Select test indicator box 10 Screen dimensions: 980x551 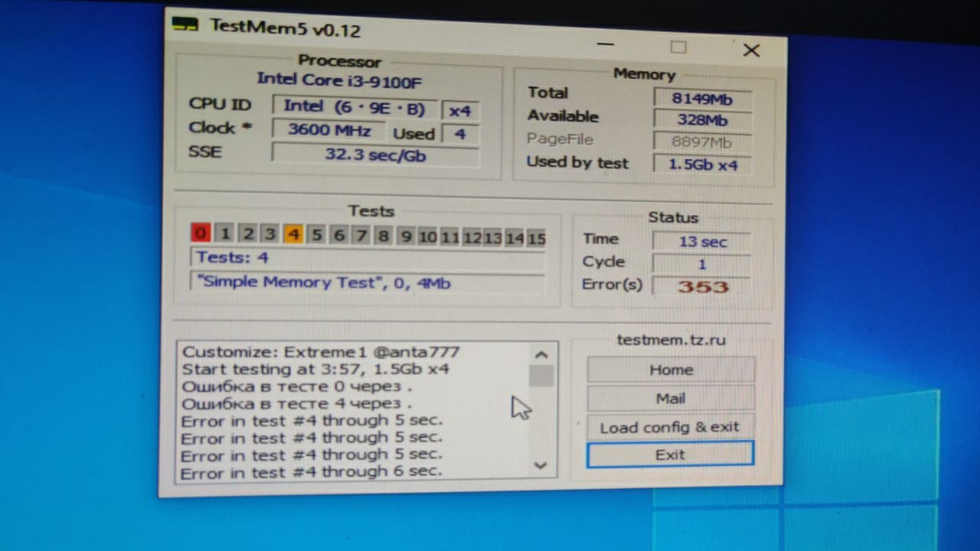(x=428, y=236)
